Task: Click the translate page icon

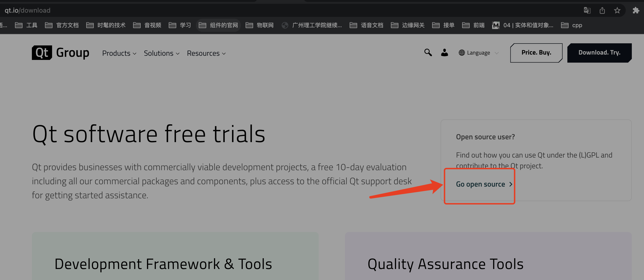Action: tap(587, 10)
